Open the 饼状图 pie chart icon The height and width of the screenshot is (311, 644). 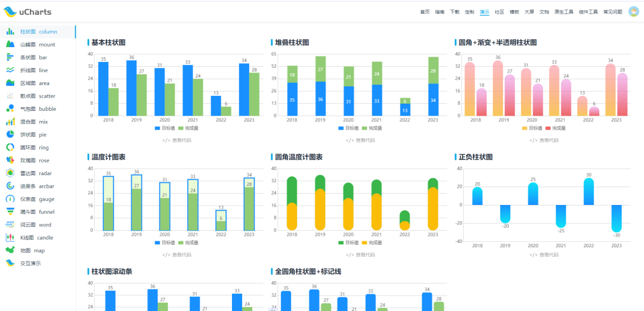[10, 135]
